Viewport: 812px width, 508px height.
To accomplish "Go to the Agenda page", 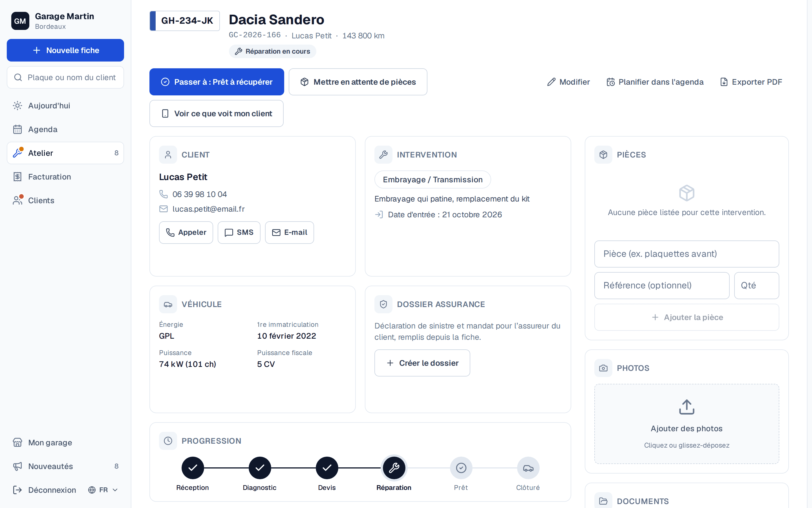I will (65, 129).
